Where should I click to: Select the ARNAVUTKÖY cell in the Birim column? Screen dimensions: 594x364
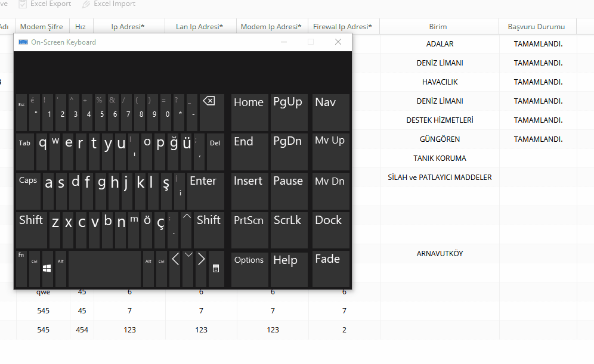[x=438, y=253]
